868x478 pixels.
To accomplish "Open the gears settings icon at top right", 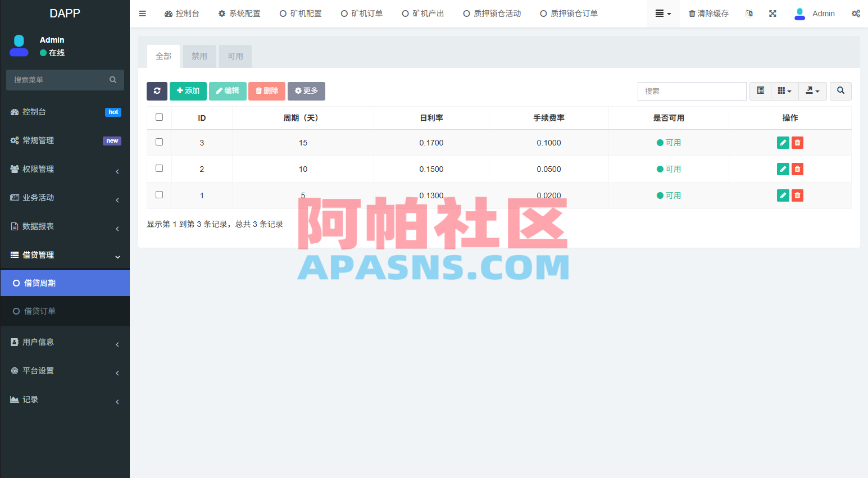I will point(856,13).
